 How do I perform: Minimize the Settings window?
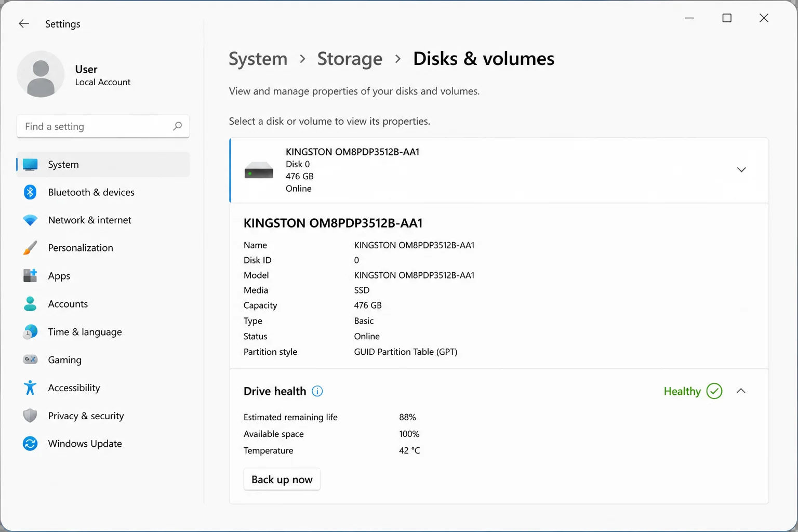click(x=689, y=18)
